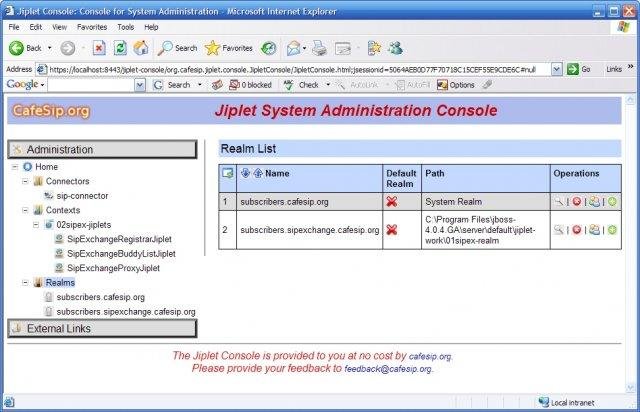Click into the address bar URL field
The image size is (640, 412).
(292, 69)
